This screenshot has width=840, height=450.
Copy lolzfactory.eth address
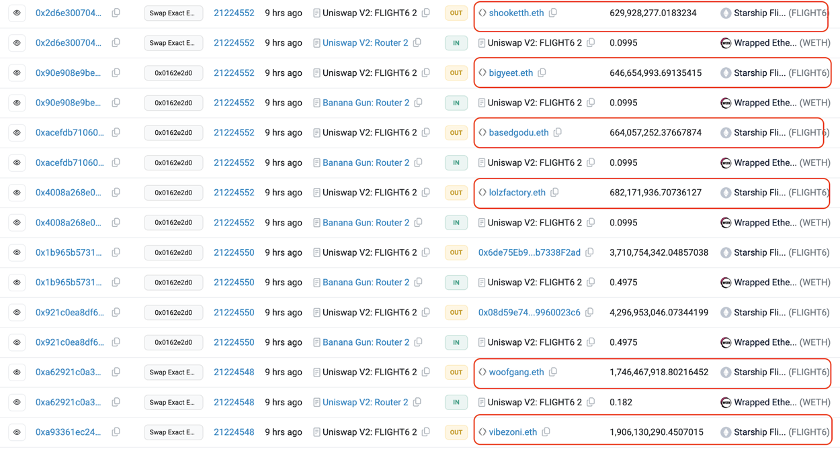(554, 192)
